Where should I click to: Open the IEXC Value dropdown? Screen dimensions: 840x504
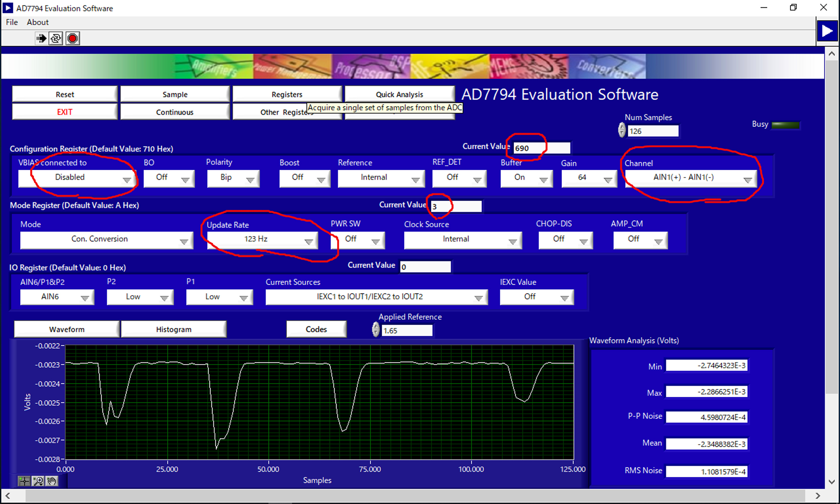(x=537, y=297)
